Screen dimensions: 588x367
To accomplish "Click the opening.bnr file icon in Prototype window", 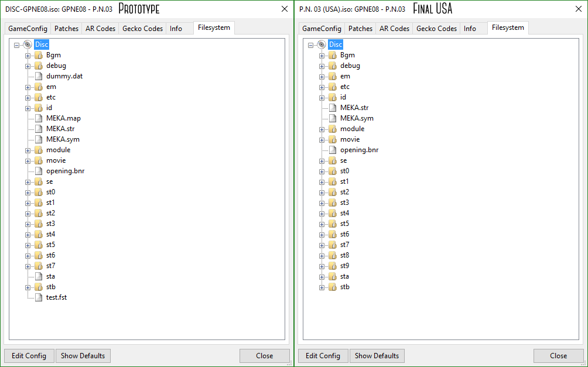I will point(39,171).
